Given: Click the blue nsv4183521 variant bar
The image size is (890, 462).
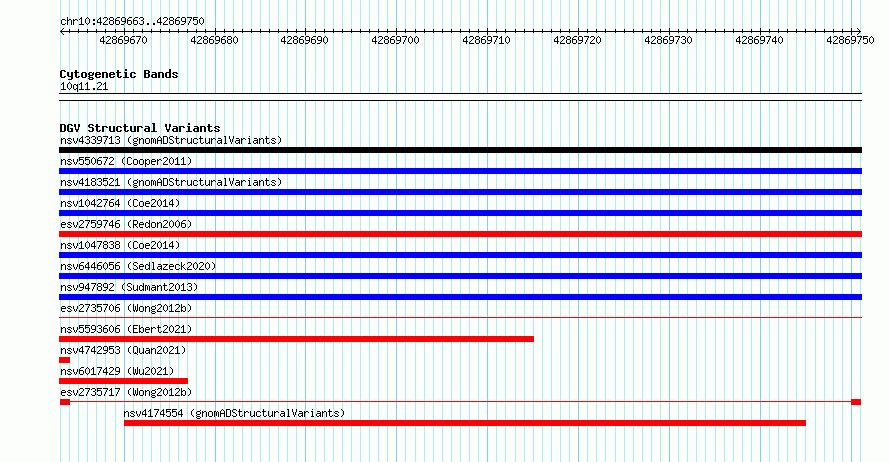Looking at the screenshot, I should [460, 192].
